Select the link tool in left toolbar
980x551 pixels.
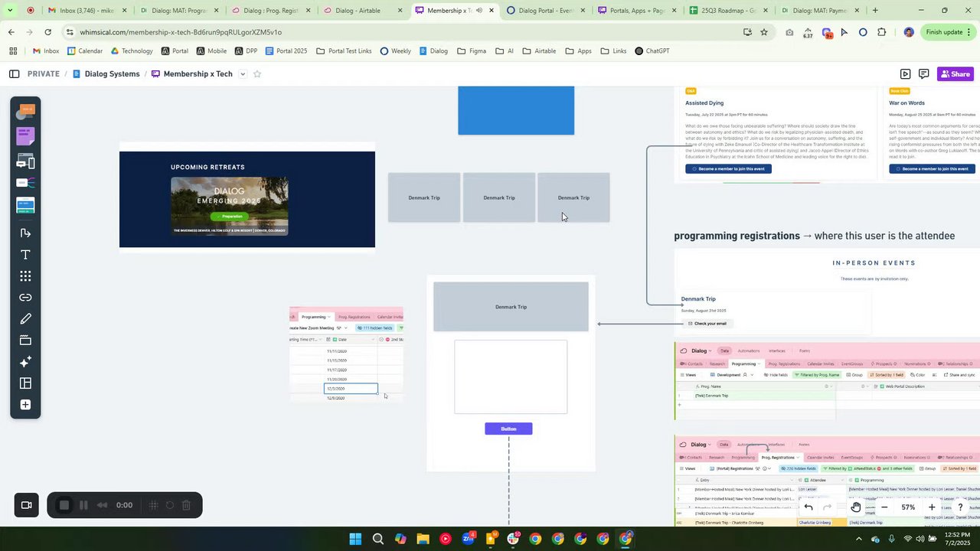pyautogui.click(x=25, y=298)
